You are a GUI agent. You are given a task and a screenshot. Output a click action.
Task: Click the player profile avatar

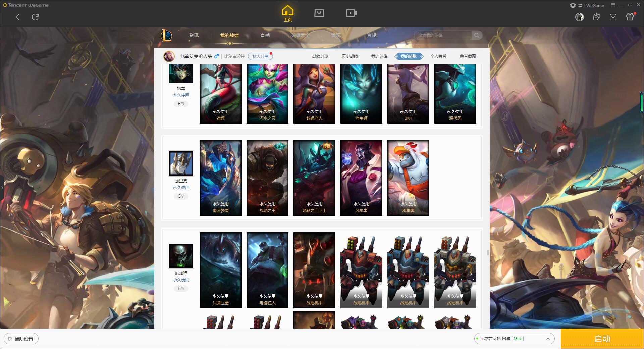point(169,56)
